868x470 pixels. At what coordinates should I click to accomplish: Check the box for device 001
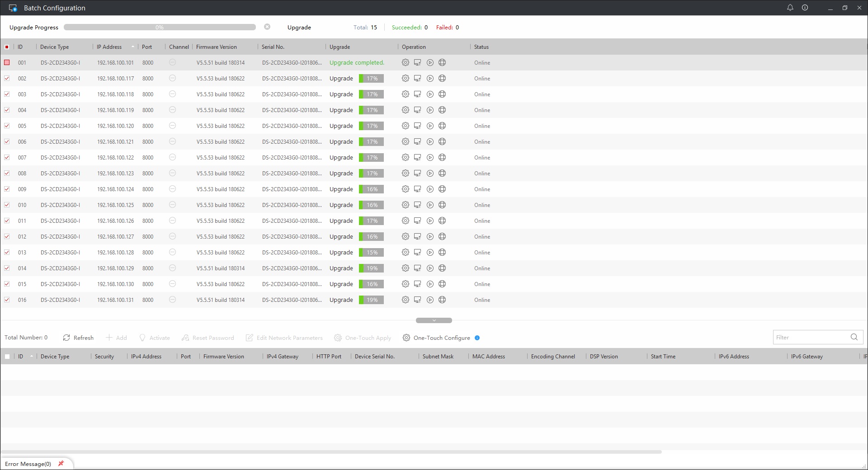click(7, 62)
